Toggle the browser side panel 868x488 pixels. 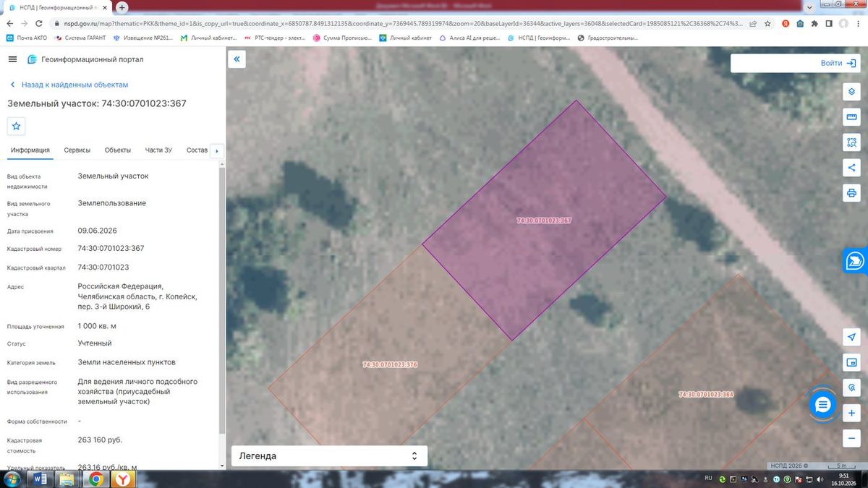click(829, 23)
